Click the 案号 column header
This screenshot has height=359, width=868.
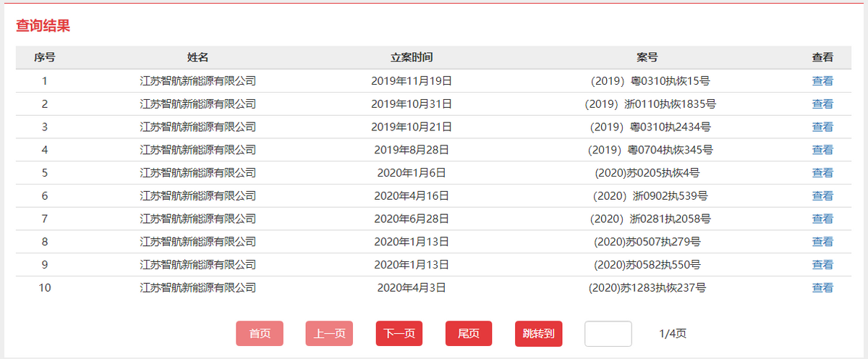pos(647,57)
